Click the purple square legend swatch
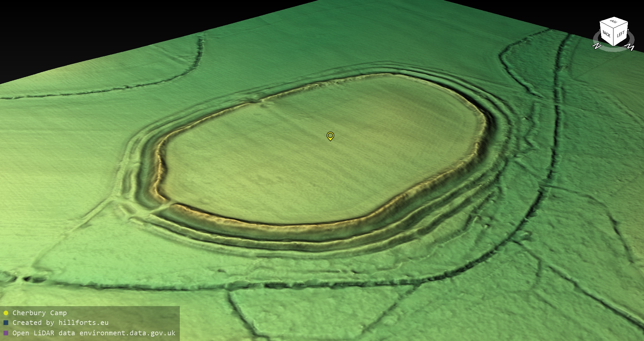The image size is (644, 341). click(6, 333)
